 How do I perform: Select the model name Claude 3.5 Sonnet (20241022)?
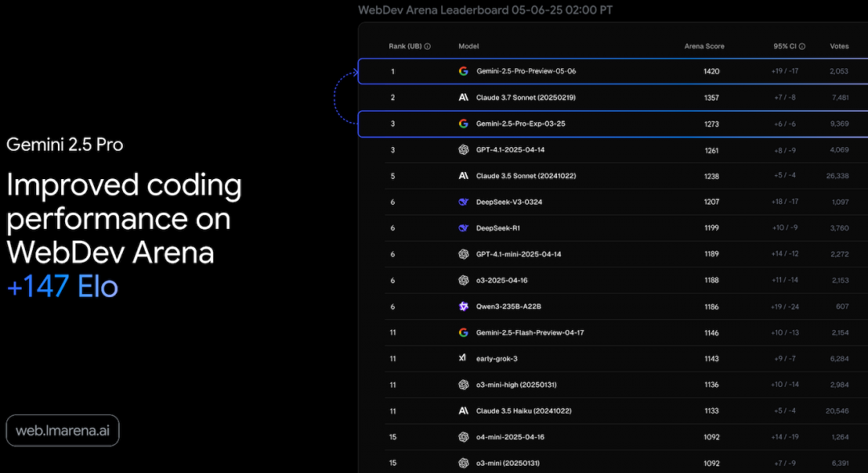[526, 176]
